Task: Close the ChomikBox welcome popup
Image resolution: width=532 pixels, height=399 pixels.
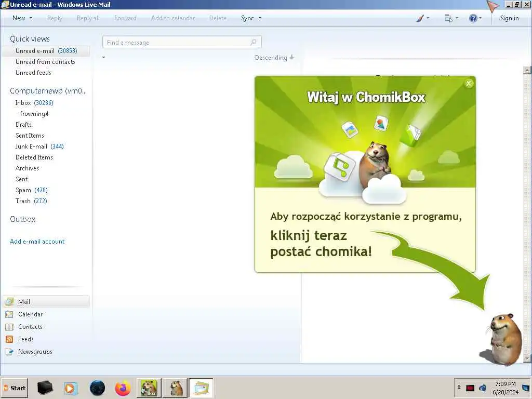Action: point(469,84)
